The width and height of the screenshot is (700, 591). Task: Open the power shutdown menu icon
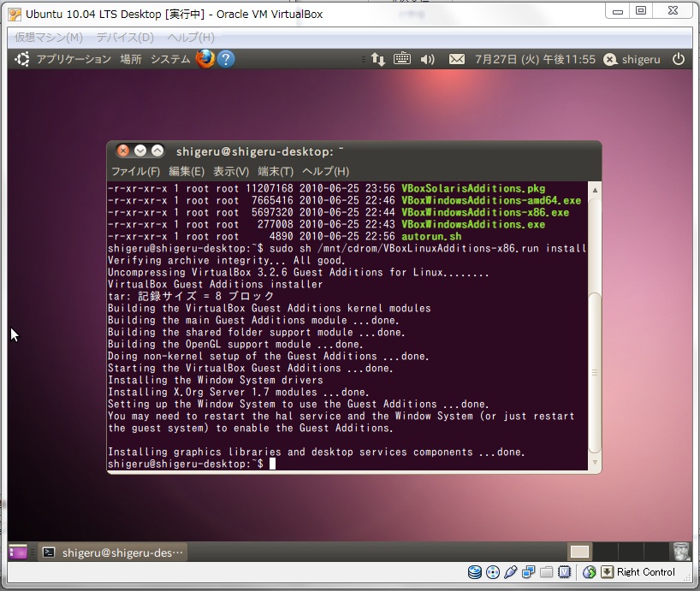point(679,59)
